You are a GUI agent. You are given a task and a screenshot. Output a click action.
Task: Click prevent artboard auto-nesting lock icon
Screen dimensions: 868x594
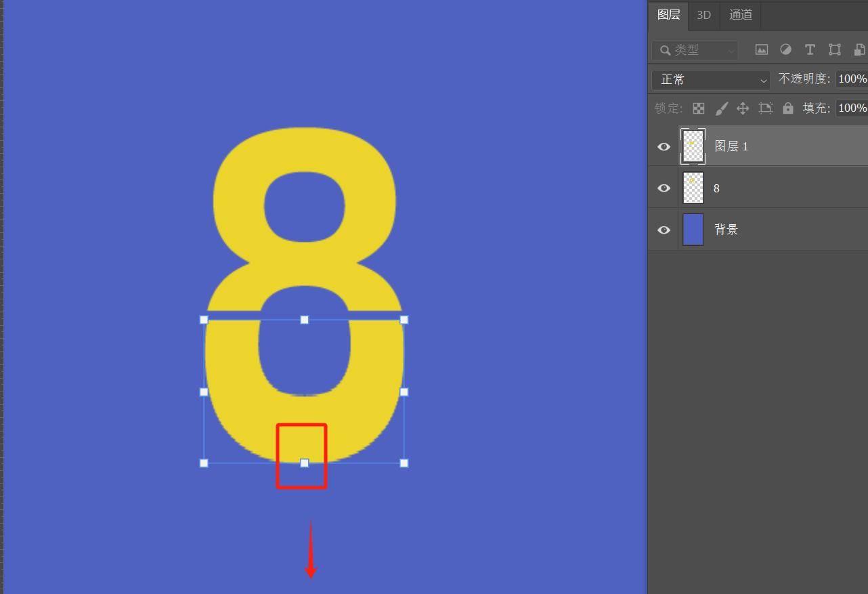coord(766,108)
